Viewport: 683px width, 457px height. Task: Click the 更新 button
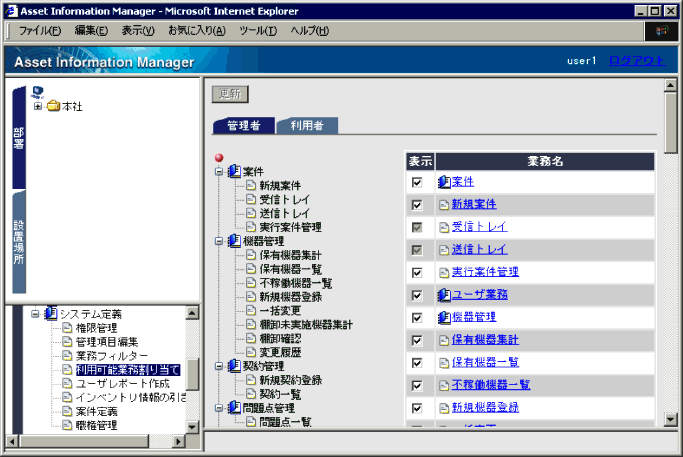coord(230,94)
